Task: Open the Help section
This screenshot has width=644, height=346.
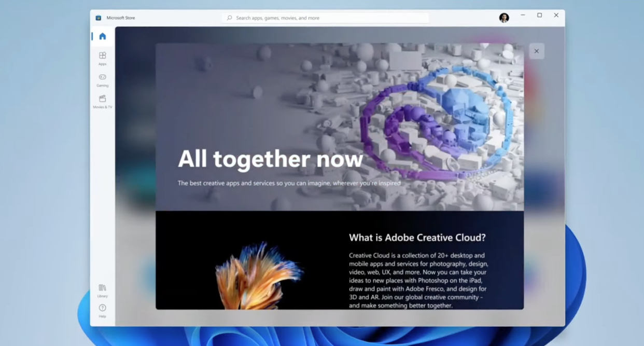Action: pyautogui.click(x=103, y=311)
